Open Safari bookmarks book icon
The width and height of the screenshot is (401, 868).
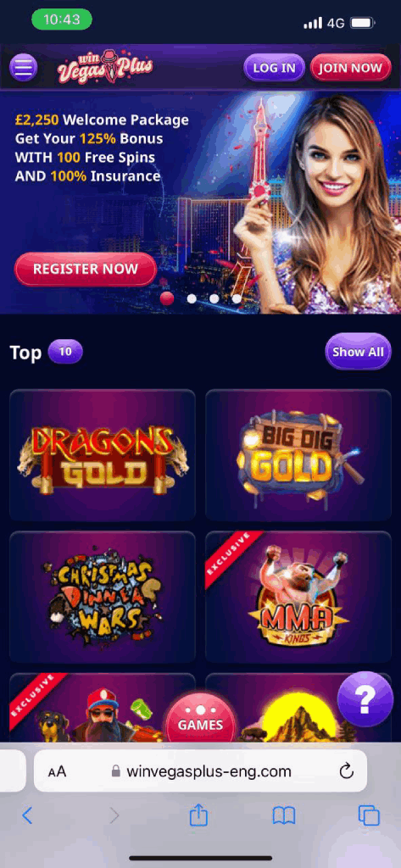point(283,815)
